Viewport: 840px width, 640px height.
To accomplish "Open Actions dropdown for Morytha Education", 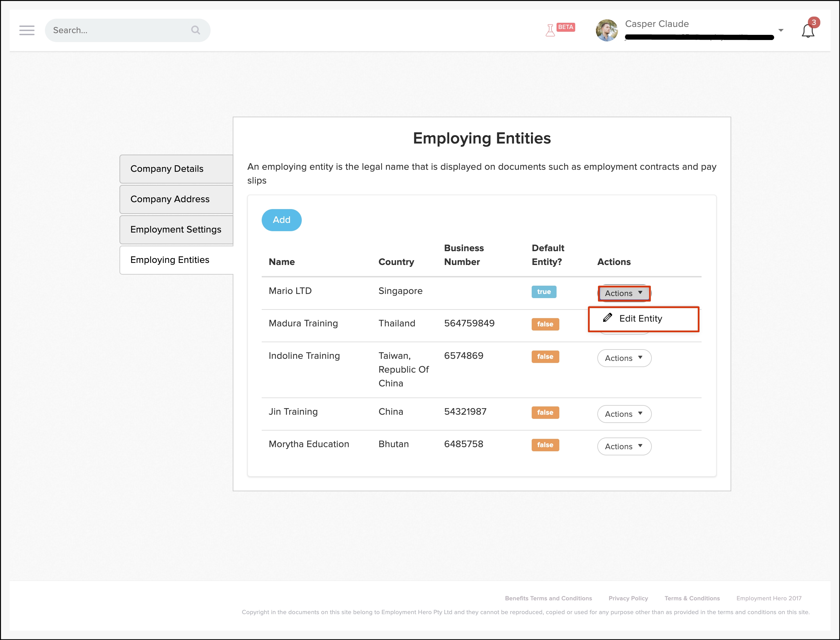I will pos(624,446).
